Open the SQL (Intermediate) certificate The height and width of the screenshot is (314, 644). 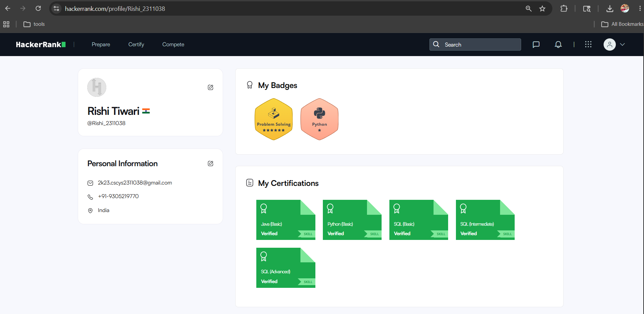pos(485,220)
